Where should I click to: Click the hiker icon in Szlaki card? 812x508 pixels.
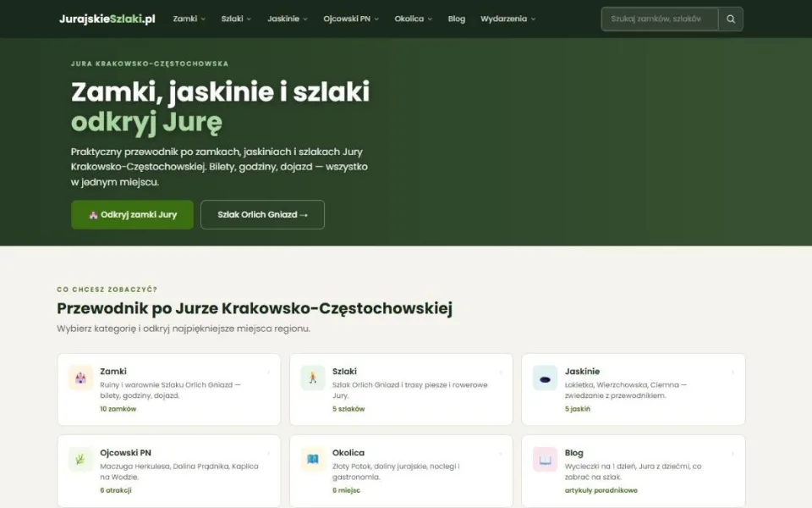pyautogui.click(x=313, y=378)
